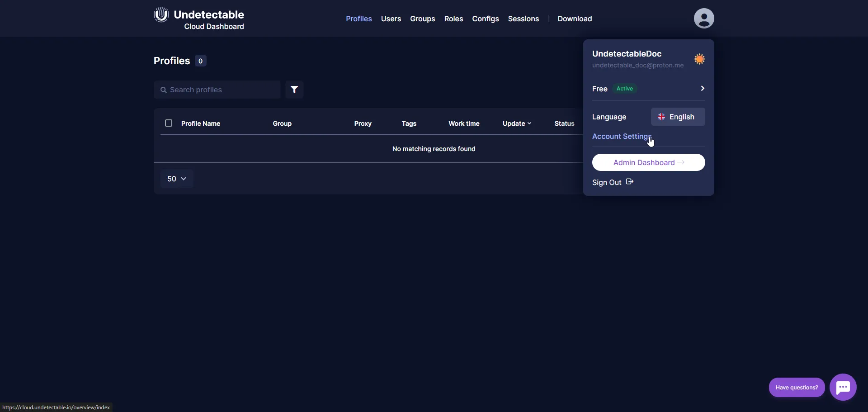This screenshot has height=412, width=868.
Task: Click the UndetectableDoc username text
Action: click(627, 53)
